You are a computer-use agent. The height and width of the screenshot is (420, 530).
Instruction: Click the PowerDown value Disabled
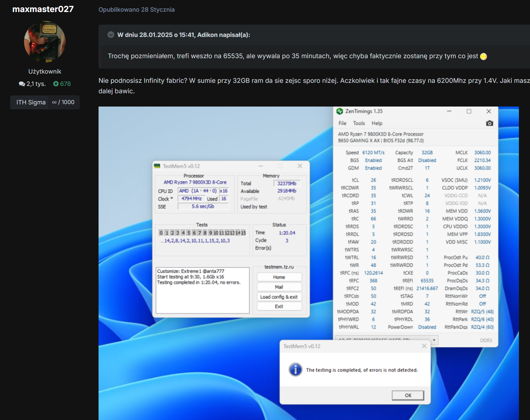pos(427,327)
